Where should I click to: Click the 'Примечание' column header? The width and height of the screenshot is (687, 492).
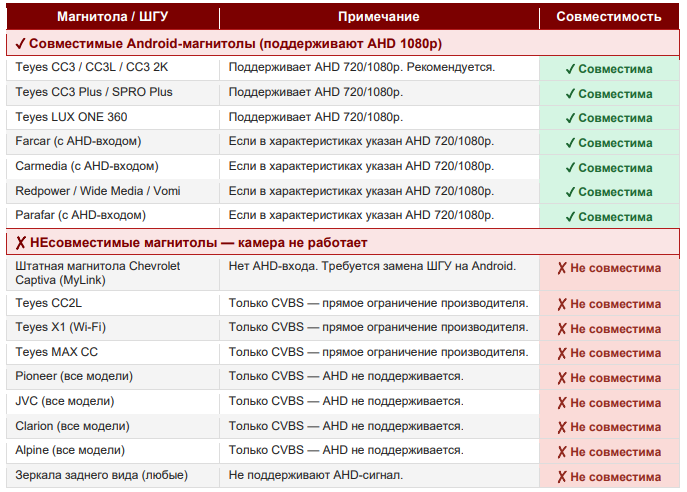pos(379,17)
